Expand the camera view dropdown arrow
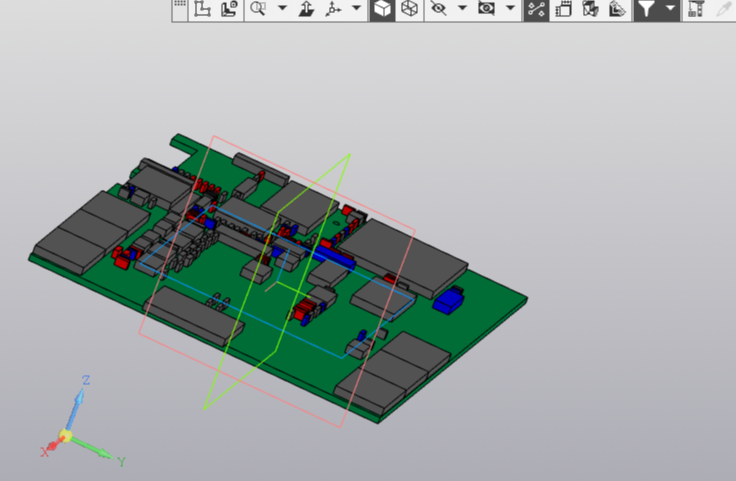 click(511, 10)
